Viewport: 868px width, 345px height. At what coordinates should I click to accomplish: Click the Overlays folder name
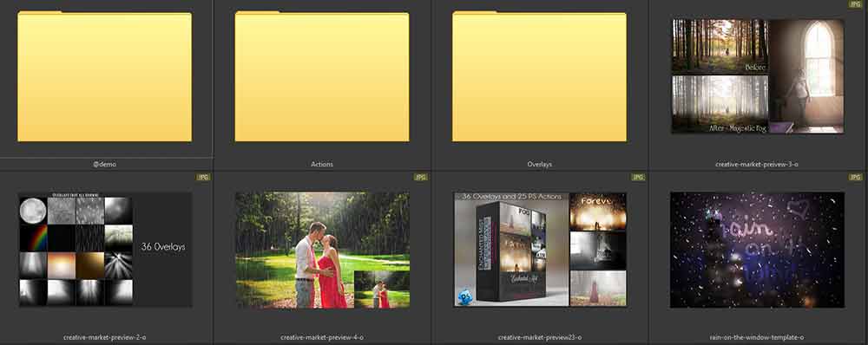pos(540,164)
